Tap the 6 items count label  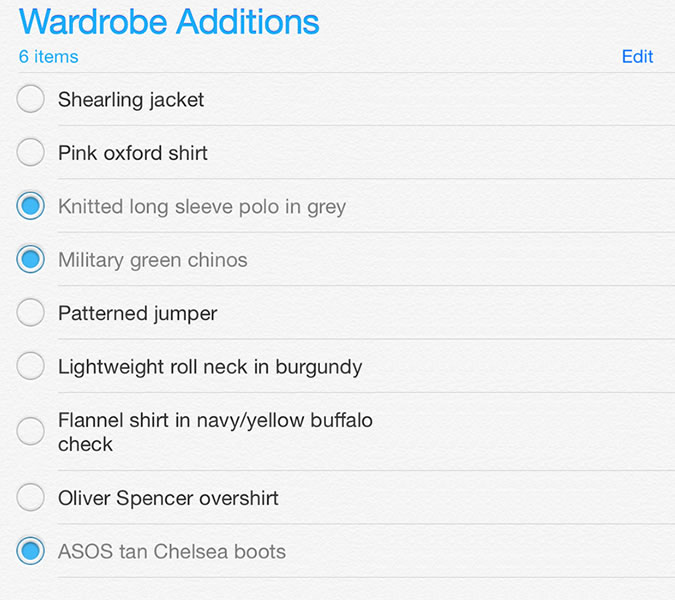(x=48, y=56)
